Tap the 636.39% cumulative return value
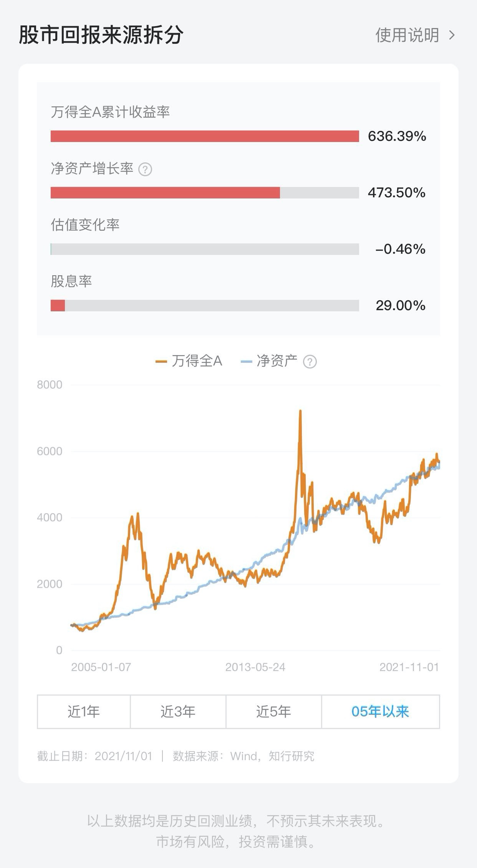This screenshot has width=477, height=868. tap(397, 136)
